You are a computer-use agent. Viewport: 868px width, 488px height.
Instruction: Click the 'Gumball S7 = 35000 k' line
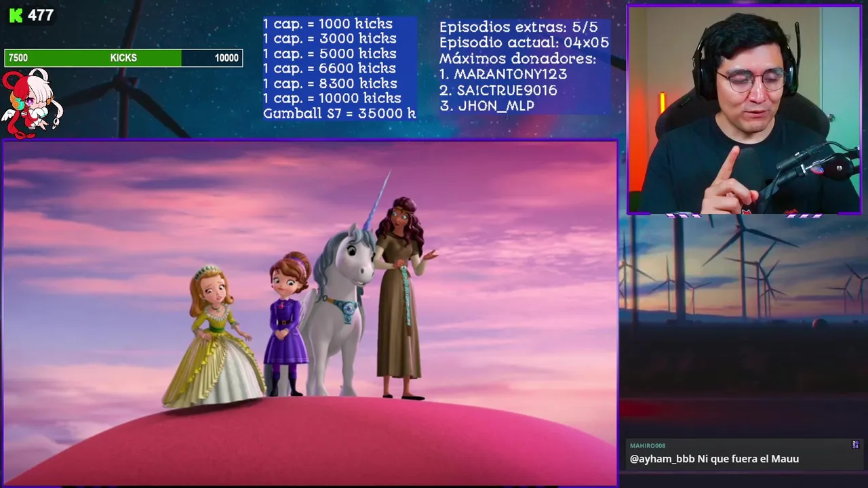point(339,113)
